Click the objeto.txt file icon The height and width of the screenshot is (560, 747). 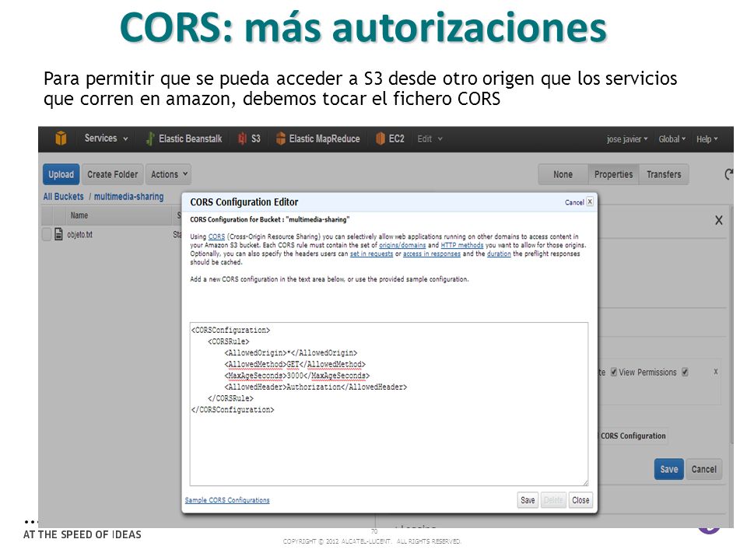58,234
